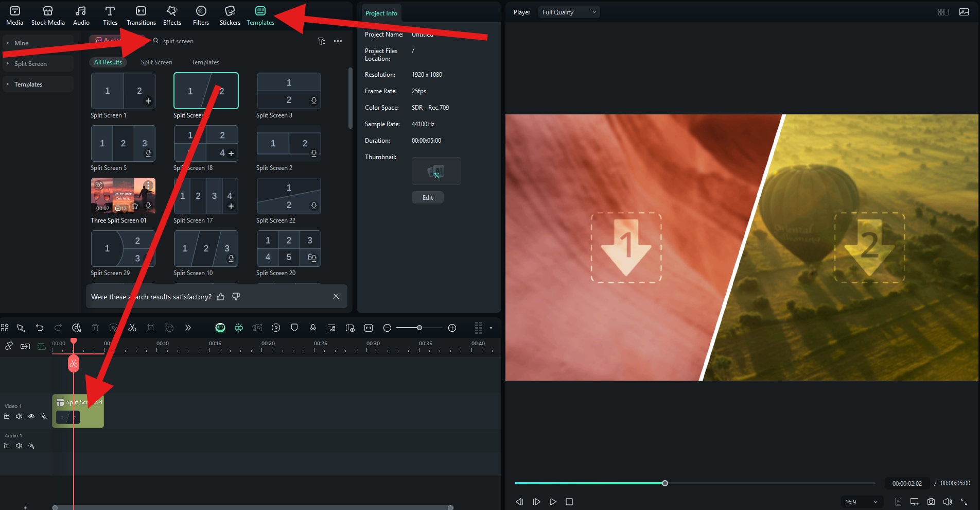Open the Filters tab
Image resolution: width=980 pixels, height=510 pixels.
[x=201, y=15]
